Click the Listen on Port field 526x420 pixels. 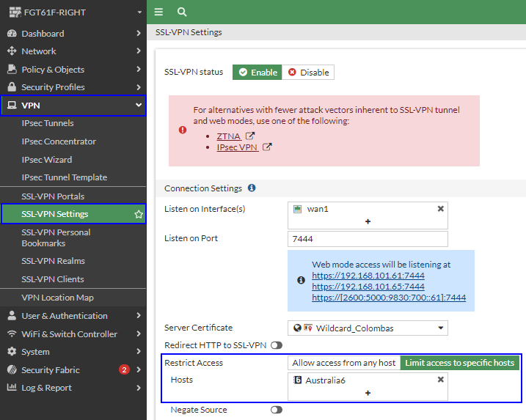pyautogui.click(x=368, y=239)
